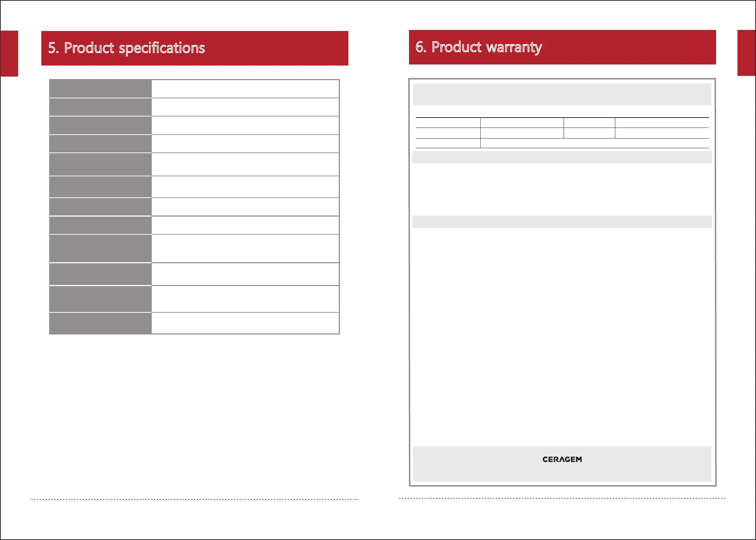Click the red tab on left page edge
This screenshot has width=756, height=540.
(x=9, y=53)
